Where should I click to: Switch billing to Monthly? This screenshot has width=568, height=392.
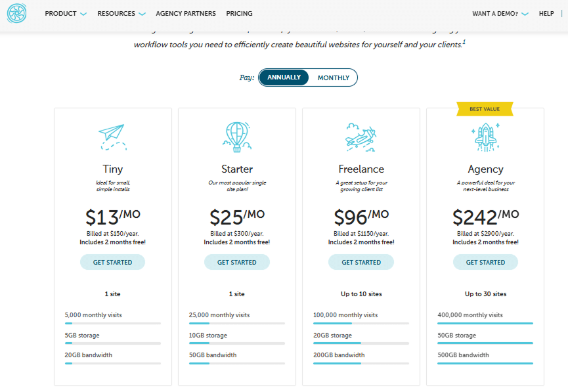click(334, 77)
